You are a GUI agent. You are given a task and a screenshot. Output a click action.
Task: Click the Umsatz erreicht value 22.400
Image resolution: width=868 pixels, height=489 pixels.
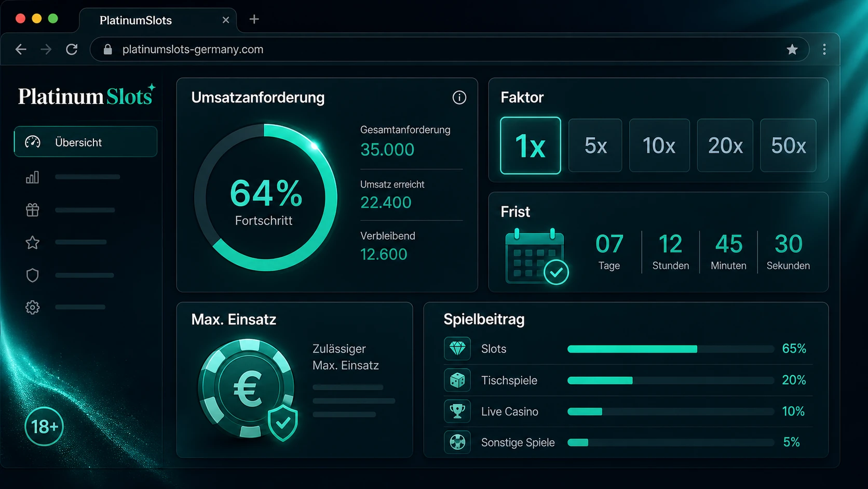(x=386, y=202)
